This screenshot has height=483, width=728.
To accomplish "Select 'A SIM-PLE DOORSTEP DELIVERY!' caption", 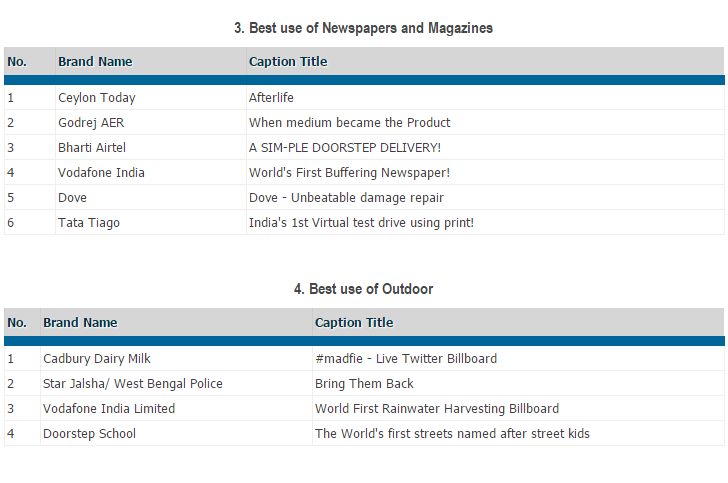I will point(344,148).
